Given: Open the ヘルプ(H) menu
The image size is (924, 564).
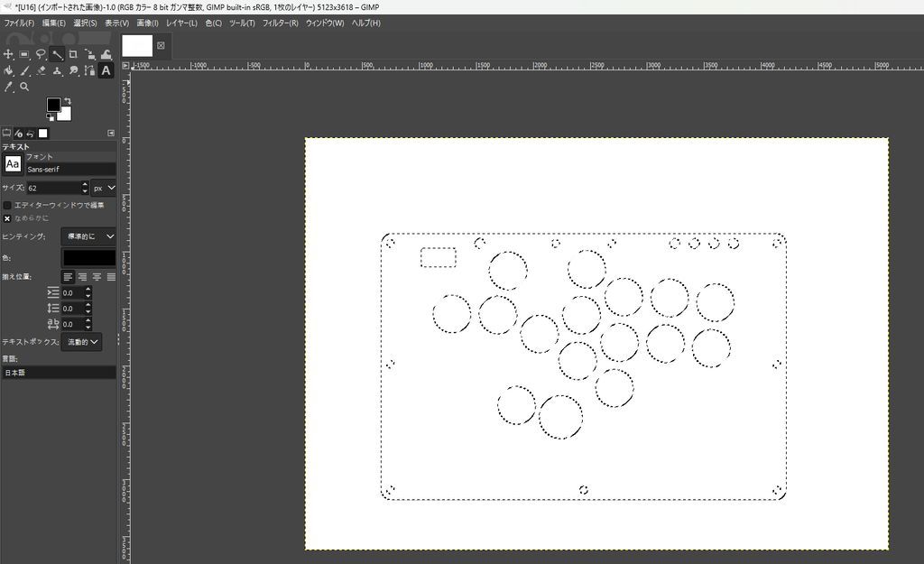Looking at the screenshot, I should [366, 23].
